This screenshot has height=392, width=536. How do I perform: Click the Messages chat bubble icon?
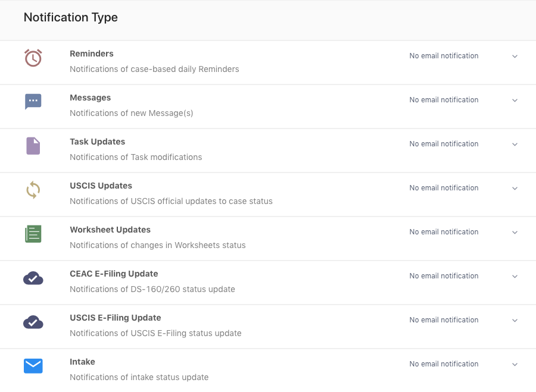pyautogui.click(x=33, y=102)
